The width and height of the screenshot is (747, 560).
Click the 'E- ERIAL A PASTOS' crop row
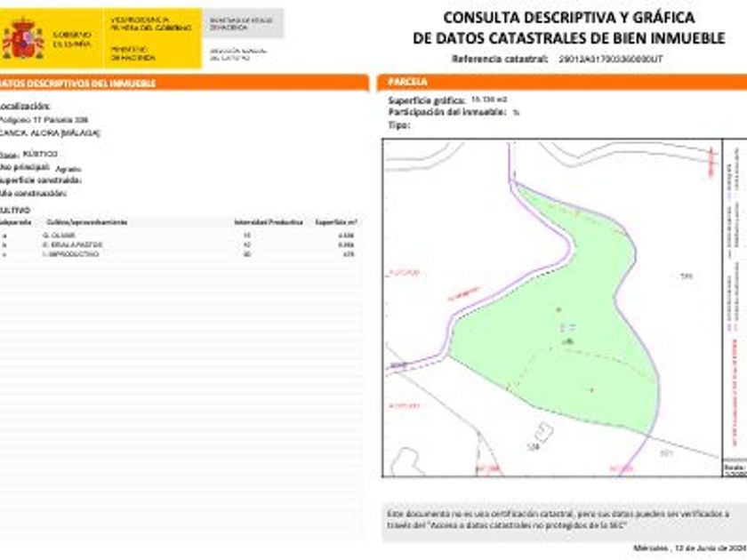click(x=179, y=244)
